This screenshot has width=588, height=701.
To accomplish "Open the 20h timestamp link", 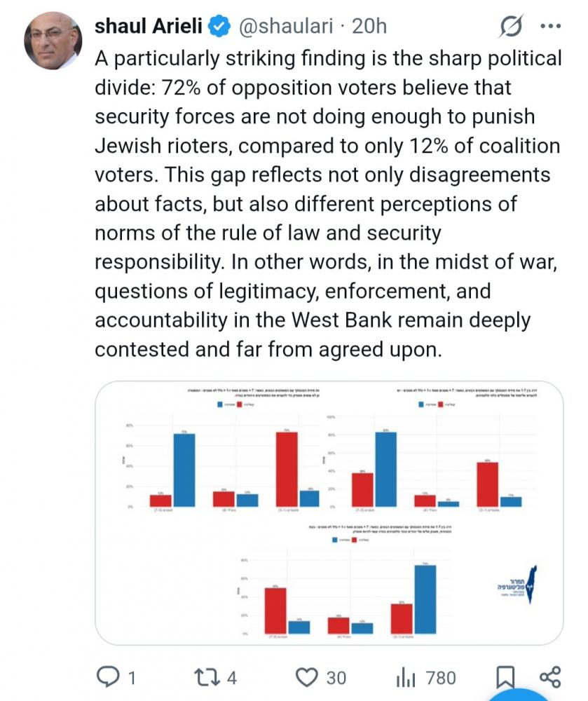I will [369, 27].
